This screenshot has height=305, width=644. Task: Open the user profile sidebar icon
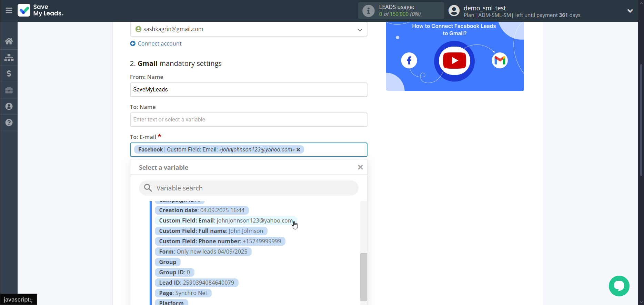tap(9, 106)
